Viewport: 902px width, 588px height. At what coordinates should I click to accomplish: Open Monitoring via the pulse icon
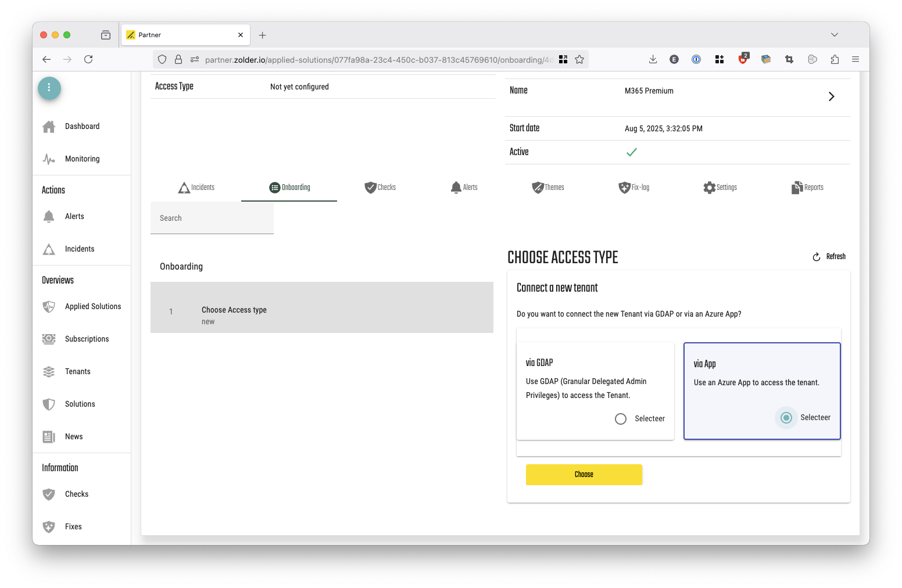coord(49,159)
